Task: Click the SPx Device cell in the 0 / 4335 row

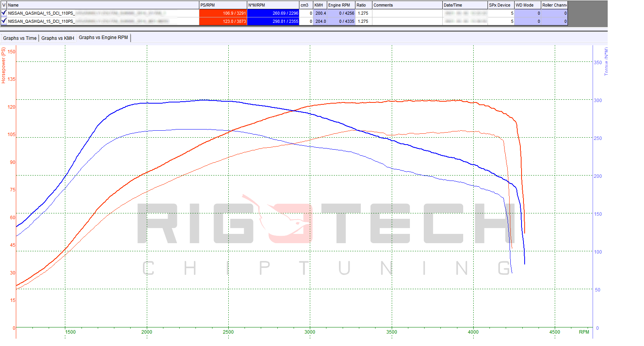Action: tap(501, 21)
